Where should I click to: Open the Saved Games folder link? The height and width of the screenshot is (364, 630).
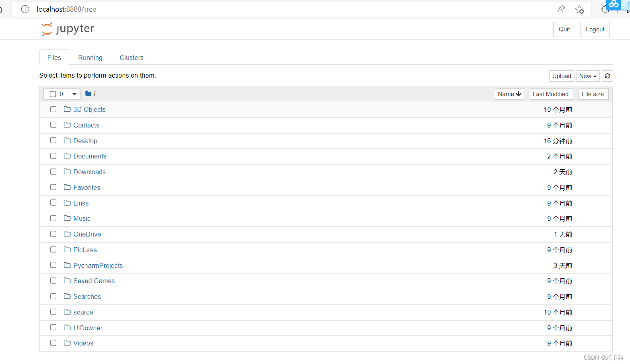94,281
